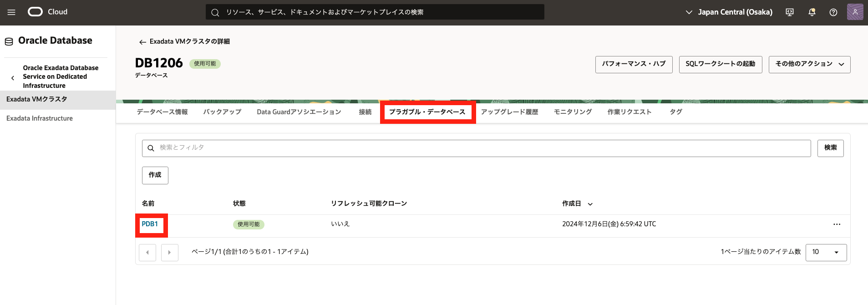Viewport: 868px width, 305px height.
Task: Open the Cloud Shell developer tools icon
Action: (790, 12)
